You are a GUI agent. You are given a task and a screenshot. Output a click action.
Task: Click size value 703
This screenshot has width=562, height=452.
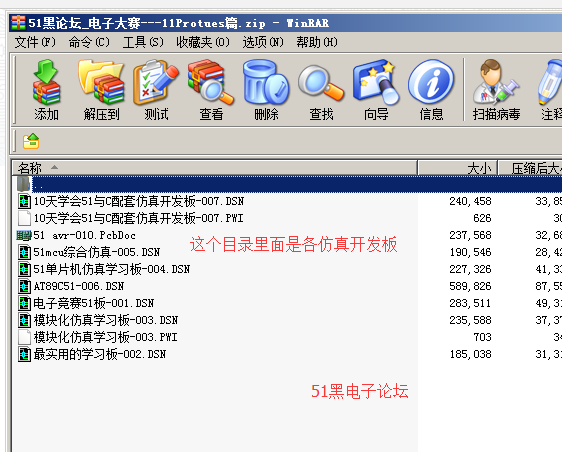click(x=482, y=337)
